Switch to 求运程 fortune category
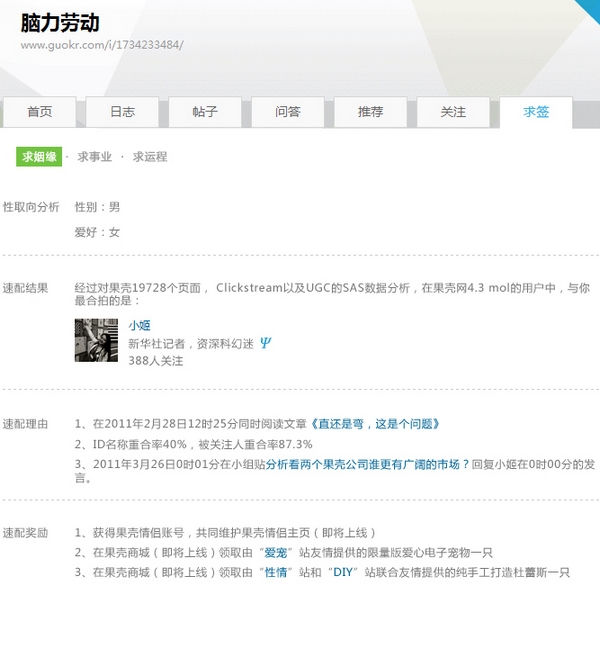 coord(150,157)
